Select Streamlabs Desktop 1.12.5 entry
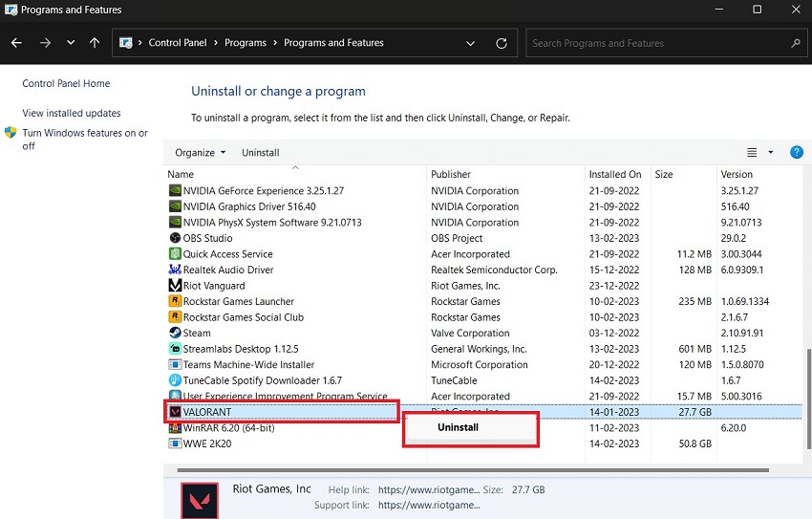 [x=241, y=349]
